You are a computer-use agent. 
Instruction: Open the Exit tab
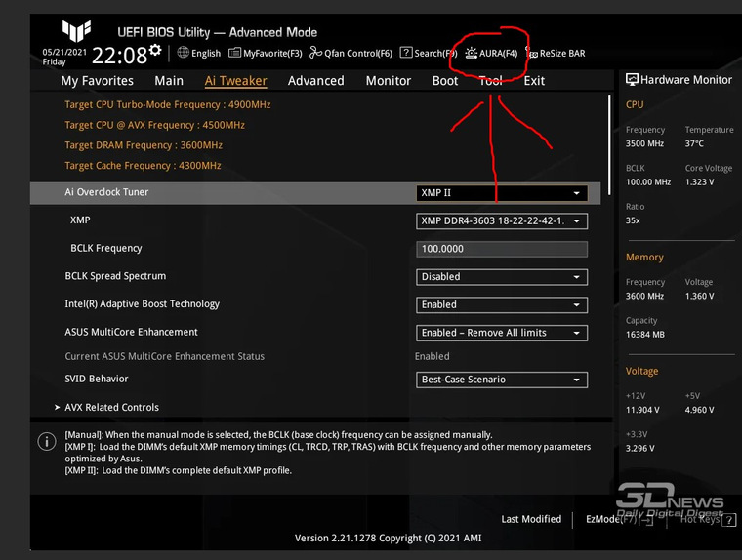(x=534, y=81)
